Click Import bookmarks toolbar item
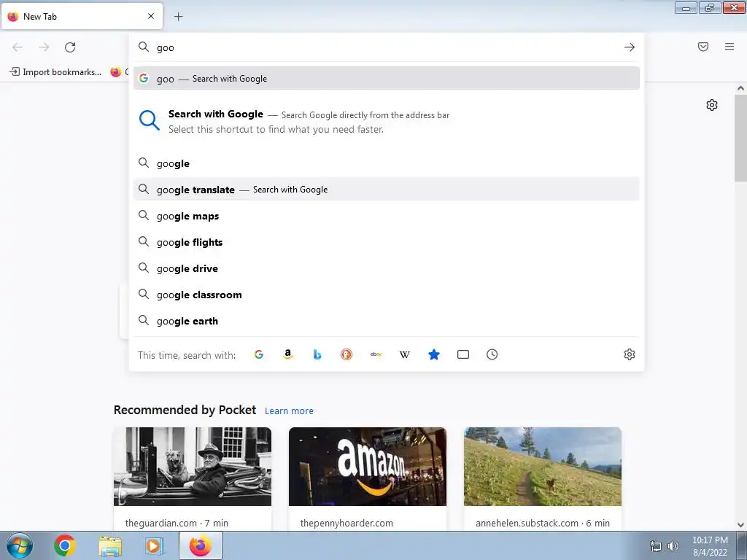 pyautogui.click(x=55, y=72)
